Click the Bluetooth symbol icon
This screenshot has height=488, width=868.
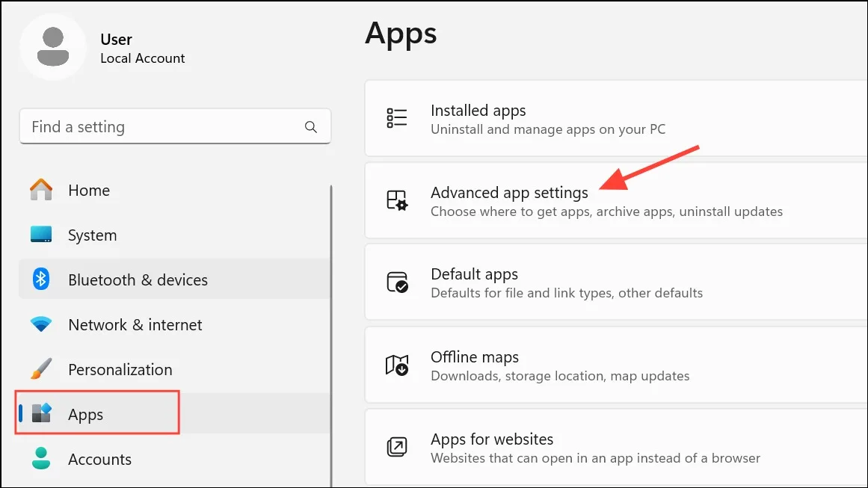[x=41, y=279]
